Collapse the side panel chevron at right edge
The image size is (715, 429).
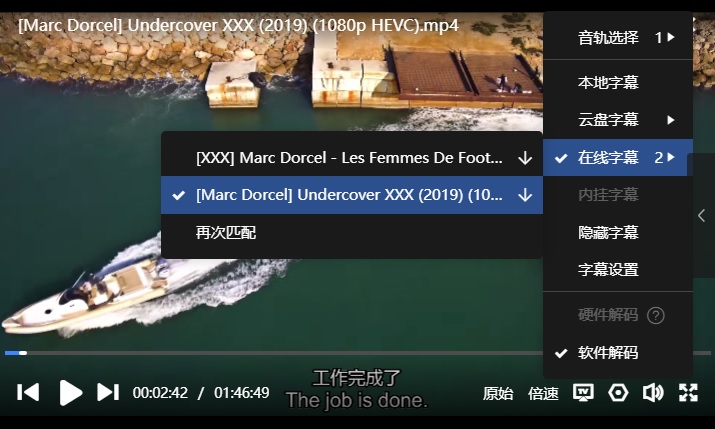pyautogui.click(x=701, y=216)
